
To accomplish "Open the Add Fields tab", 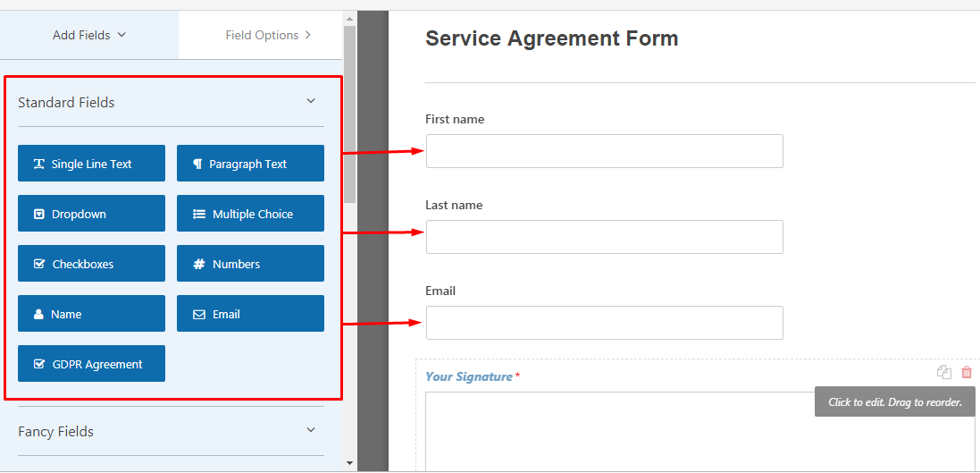I will pyautogui.click(x=89, y=36).
